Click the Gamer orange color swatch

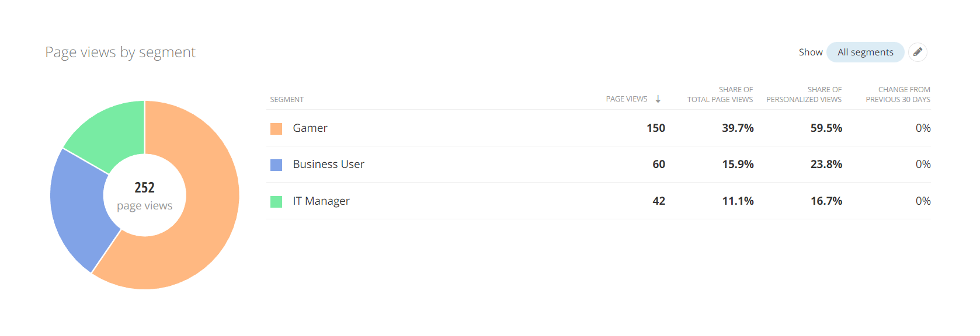[x=276, y=128]
